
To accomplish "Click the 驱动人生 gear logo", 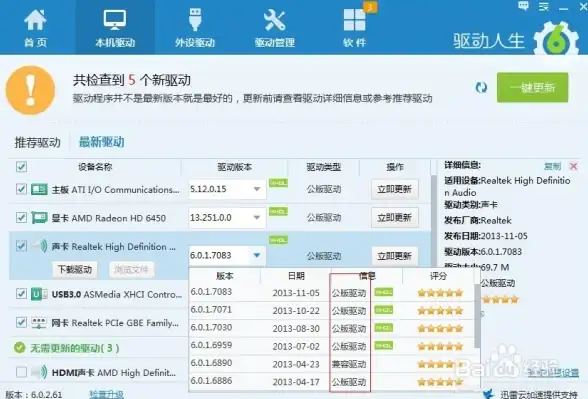I will (x=556, y=40).
